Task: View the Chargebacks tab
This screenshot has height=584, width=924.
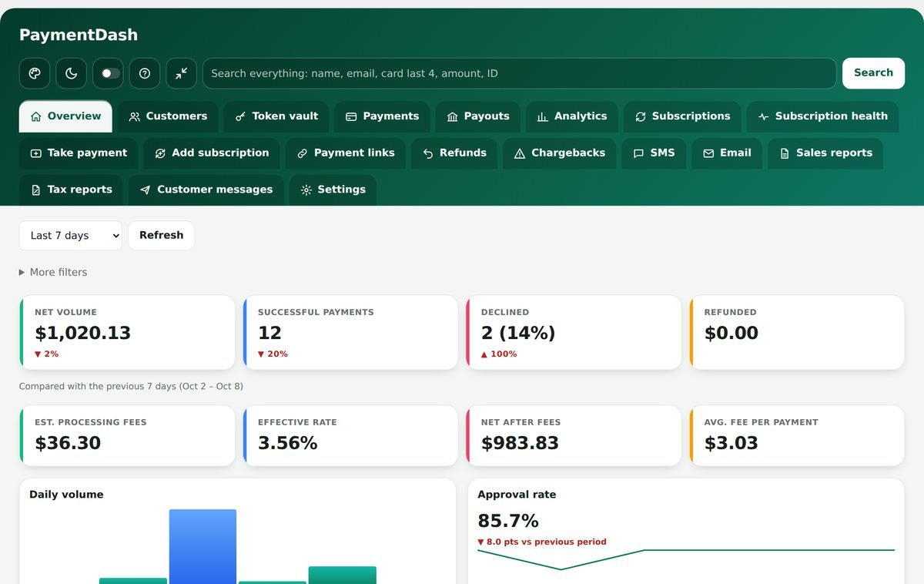Action: pos(560,153)
